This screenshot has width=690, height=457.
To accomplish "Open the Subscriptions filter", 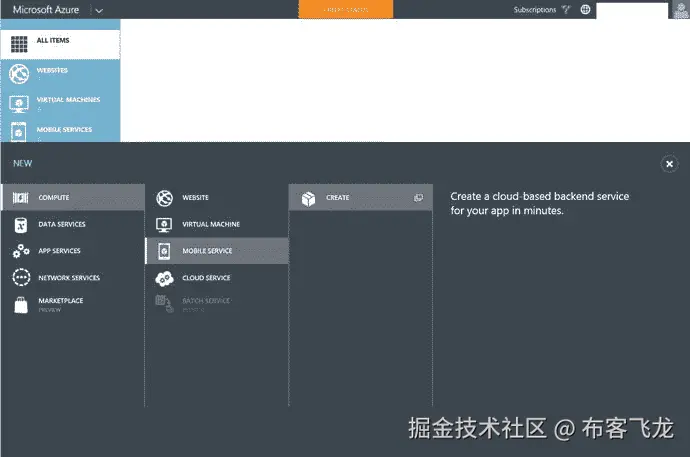I will click(x=535, y=10).
